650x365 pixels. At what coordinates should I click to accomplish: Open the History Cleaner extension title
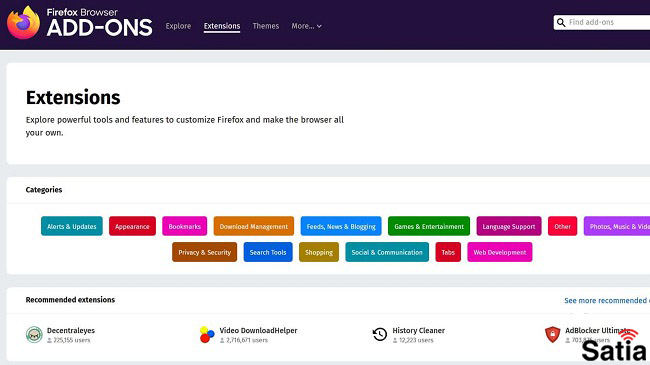pos(418,331)
